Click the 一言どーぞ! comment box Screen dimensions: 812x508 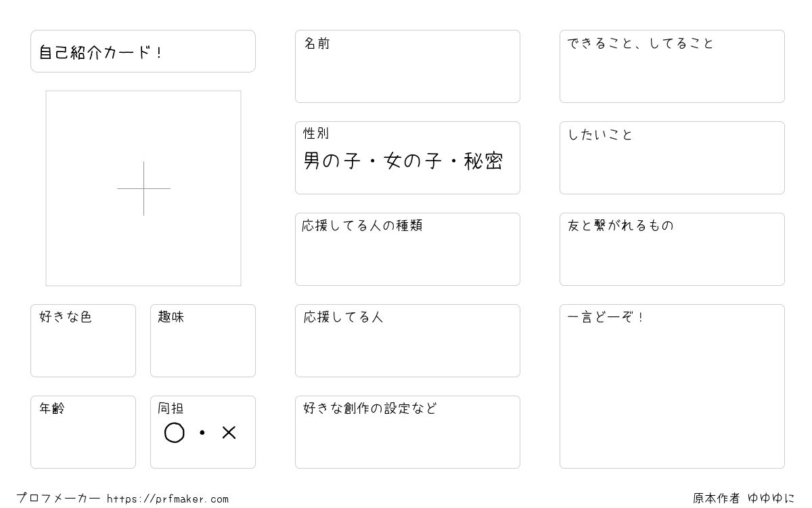(x=672, y=386)
